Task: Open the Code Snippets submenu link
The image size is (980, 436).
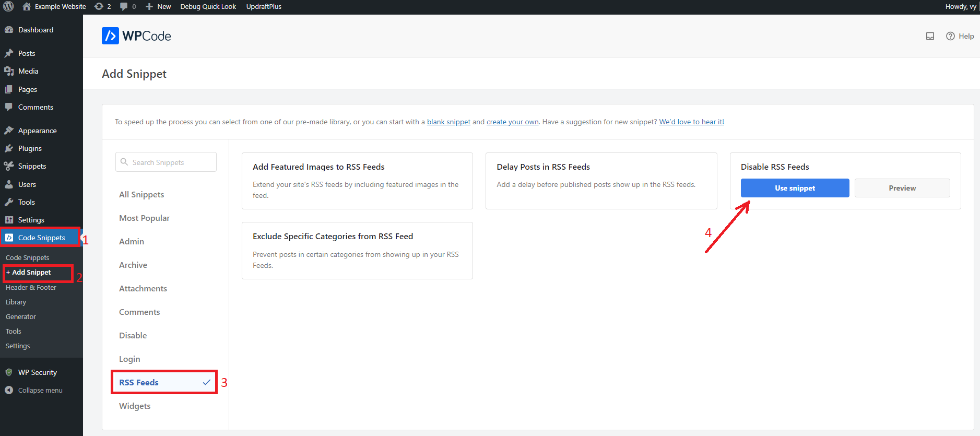Action: (28, 257)
